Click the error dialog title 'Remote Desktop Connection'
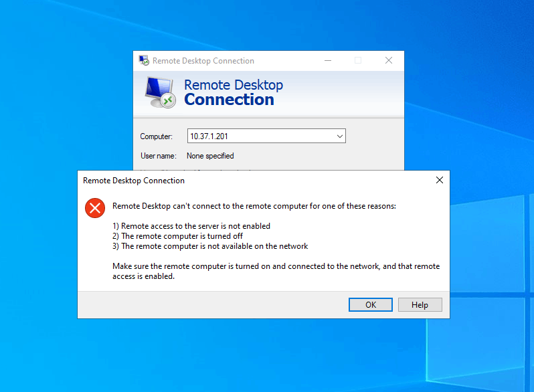The width and height of the screenshot is (534, 392). point(134,181)
